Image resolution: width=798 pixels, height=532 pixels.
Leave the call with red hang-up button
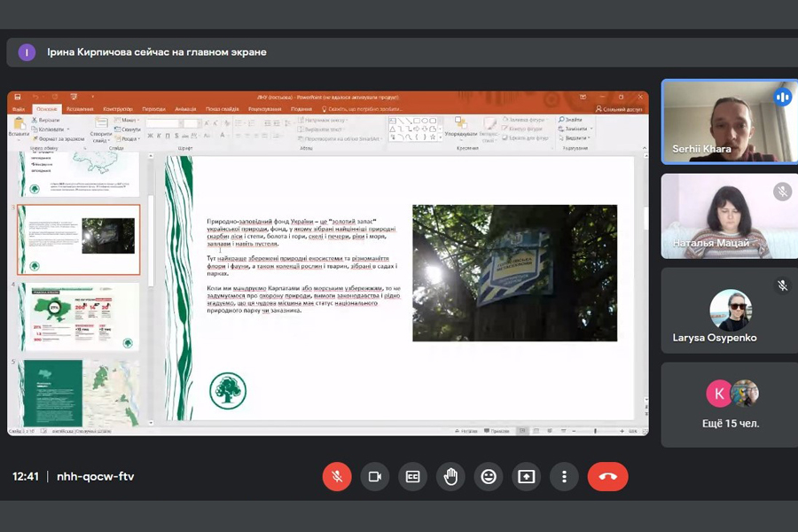coord(607,477)
